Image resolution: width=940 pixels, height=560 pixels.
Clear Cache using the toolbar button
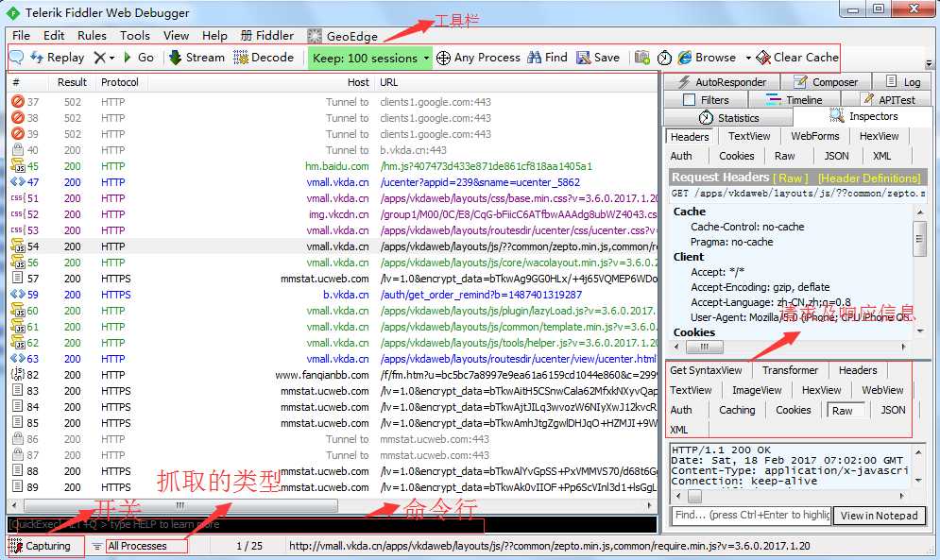click(x=797, y=58)
